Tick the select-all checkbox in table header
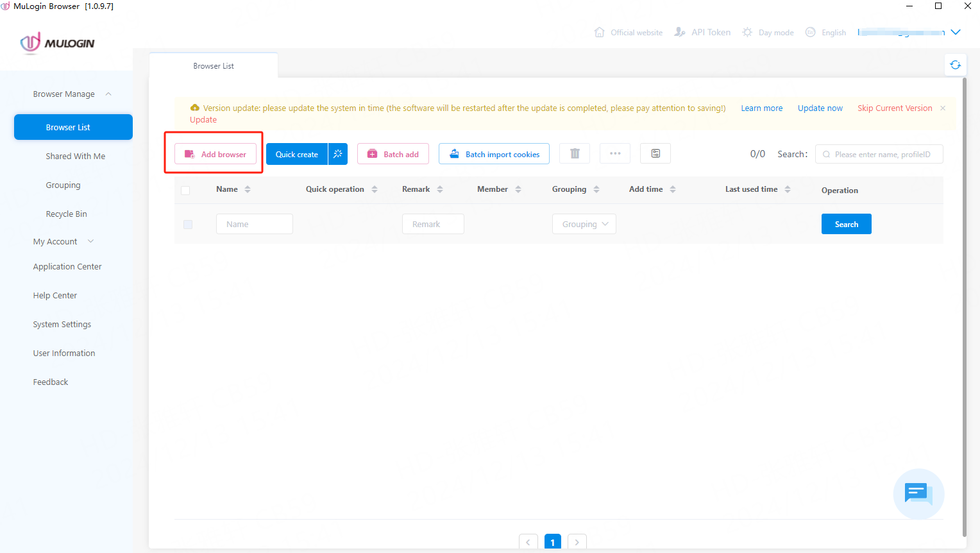 tap(185, 191)
